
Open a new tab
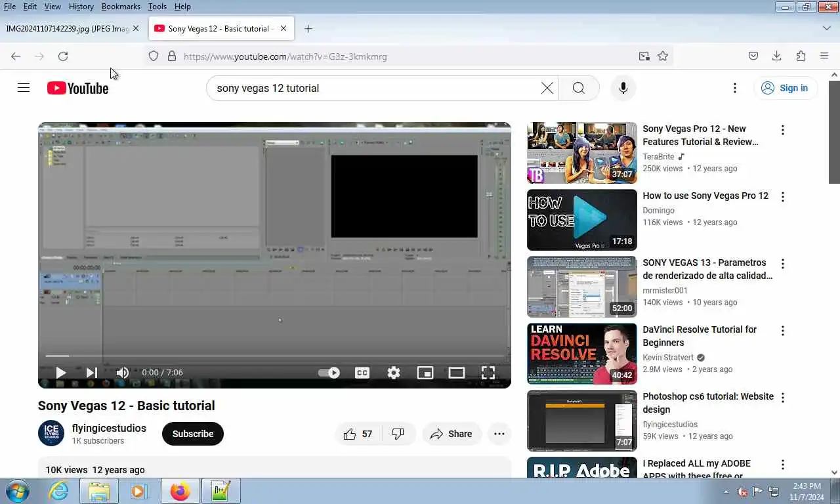308,29
